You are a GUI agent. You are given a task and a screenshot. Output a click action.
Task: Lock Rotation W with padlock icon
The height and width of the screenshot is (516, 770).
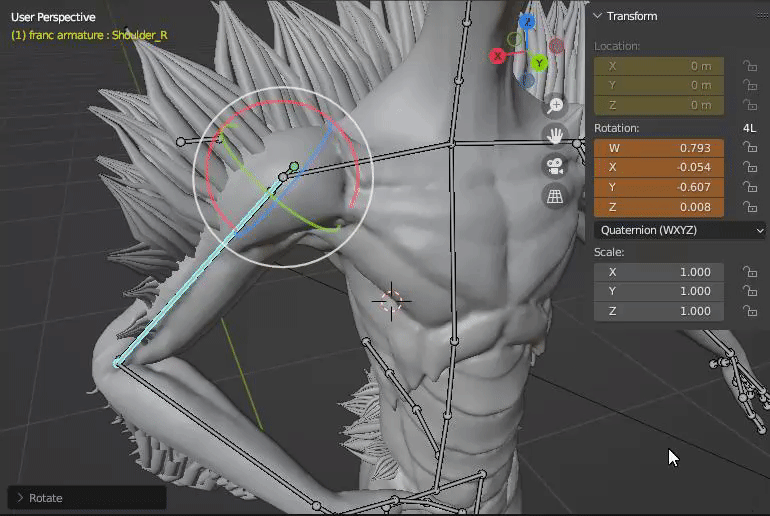point(749,147)
